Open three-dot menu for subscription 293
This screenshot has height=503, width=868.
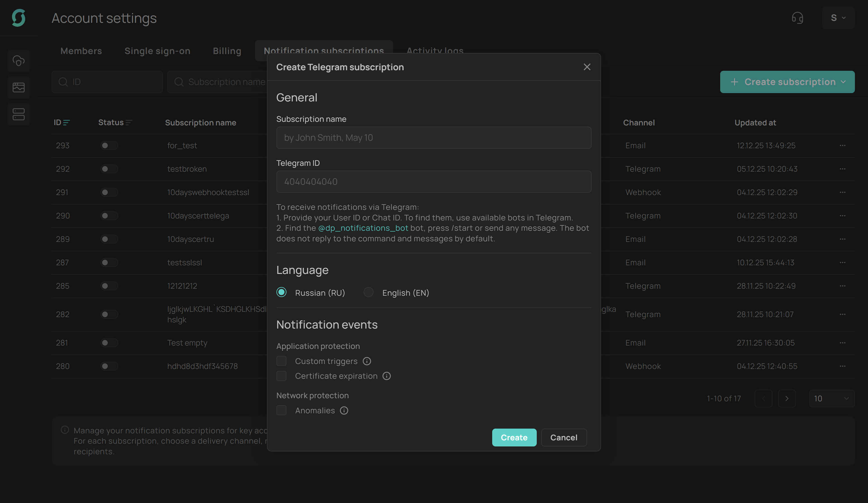[x=842, y=145]
